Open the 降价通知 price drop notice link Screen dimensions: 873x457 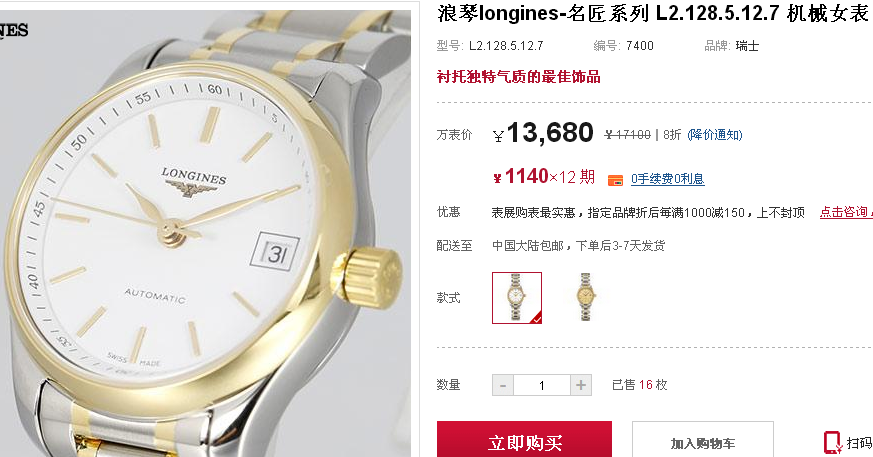pos(715,135)
